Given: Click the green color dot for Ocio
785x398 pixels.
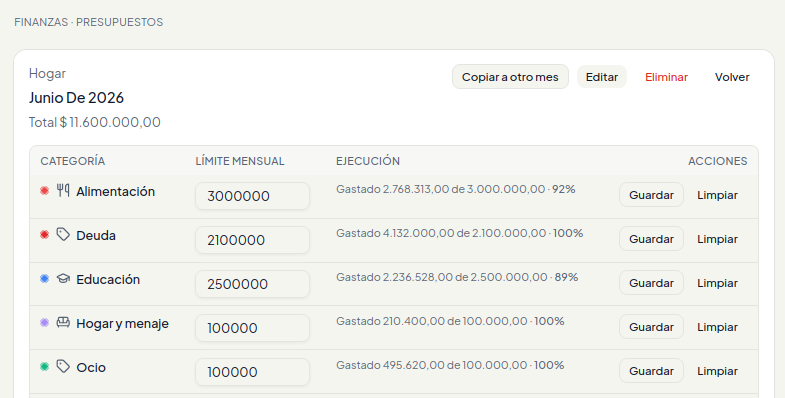Looking at the screenshot, I should point(45,366).
